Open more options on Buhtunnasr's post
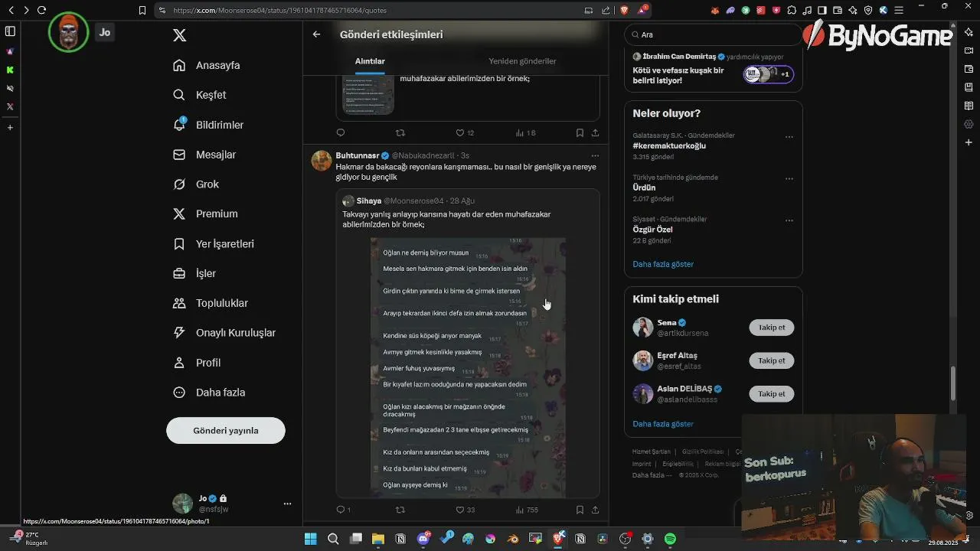 tap(595, 155)
